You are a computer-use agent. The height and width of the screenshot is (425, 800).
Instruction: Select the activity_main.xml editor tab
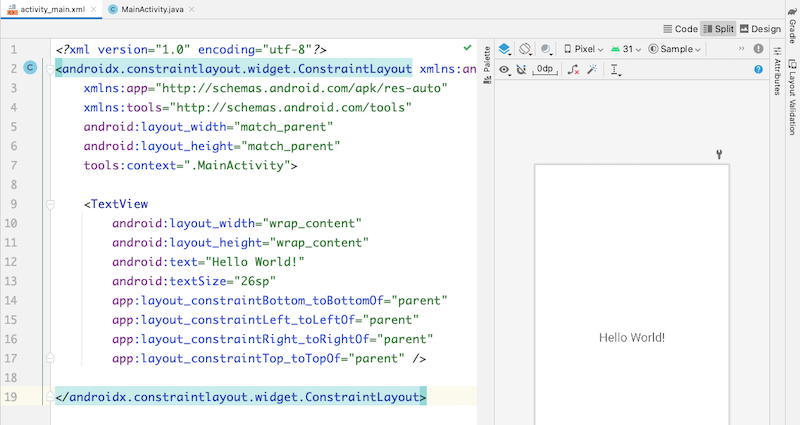click(x=51, y=9)
